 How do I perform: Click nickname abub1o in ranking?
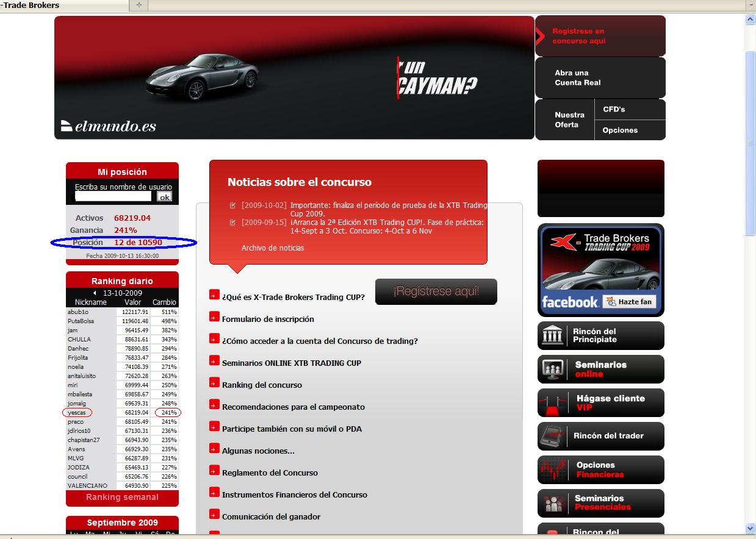(78, 312)
